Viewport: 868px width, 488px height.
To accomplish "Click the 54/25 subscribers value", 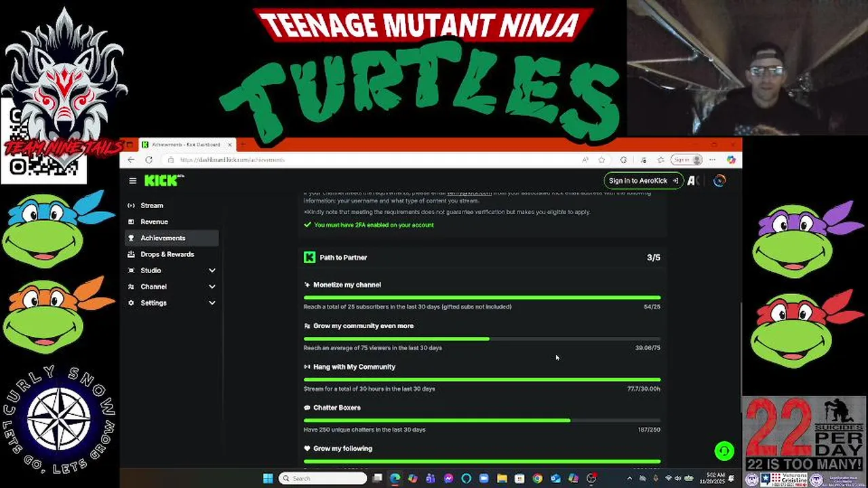I will tap(652, 307).
